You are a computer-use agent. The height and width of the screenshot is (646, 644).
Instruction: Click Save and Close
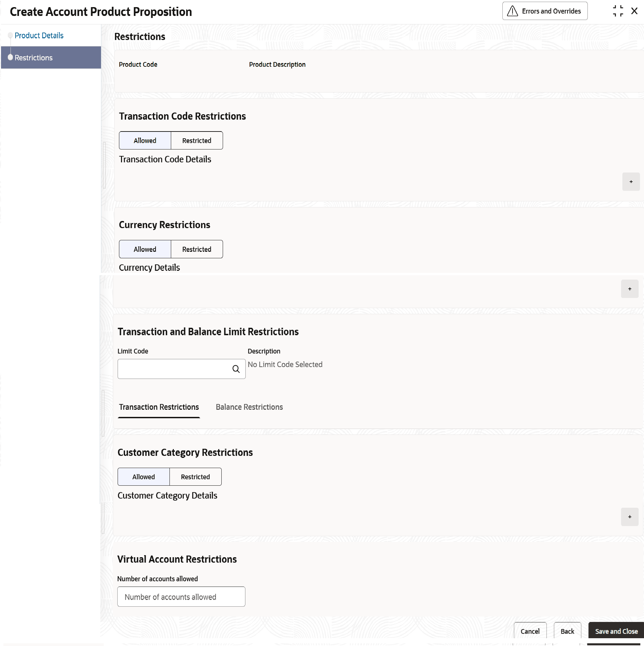[x=616, y=631]
